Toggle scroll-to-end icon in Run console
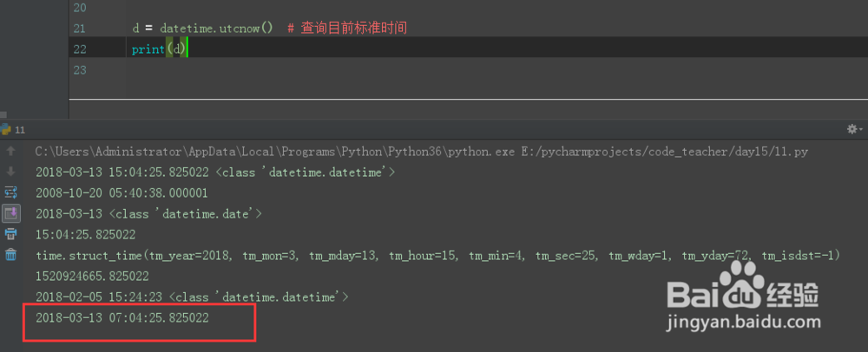The width and height of the screenshot is (868, 352). (x=11, y=213)
